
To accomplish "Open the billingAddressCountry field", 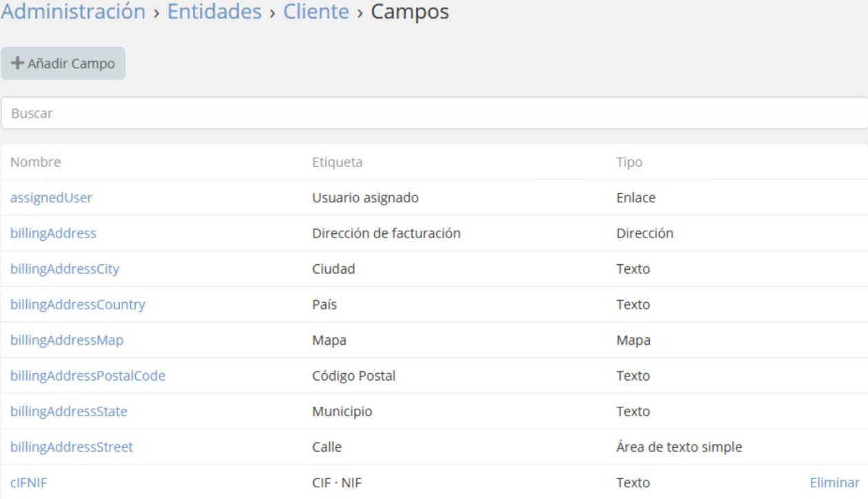I will pyautogui.click(x=77, y=305).
